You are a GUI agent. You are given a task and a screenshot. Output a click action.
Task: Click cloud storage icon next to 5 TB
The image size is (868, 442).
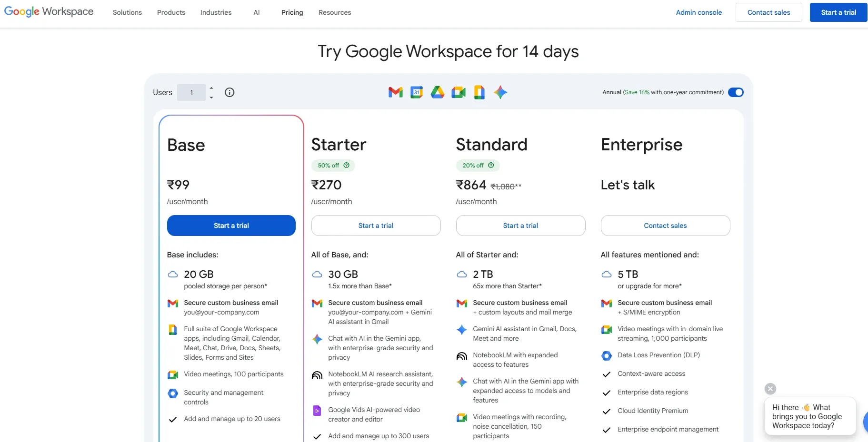click(x=607, y=275)
